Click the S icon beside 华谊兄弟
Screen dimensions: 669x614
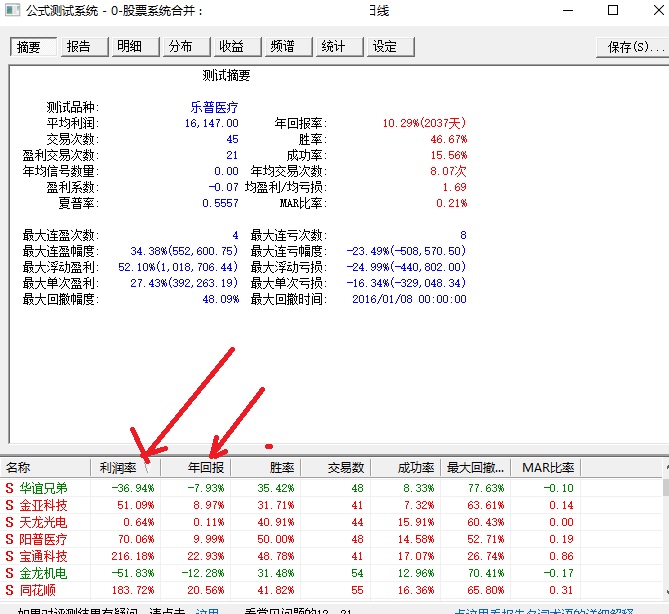(9, 488)
